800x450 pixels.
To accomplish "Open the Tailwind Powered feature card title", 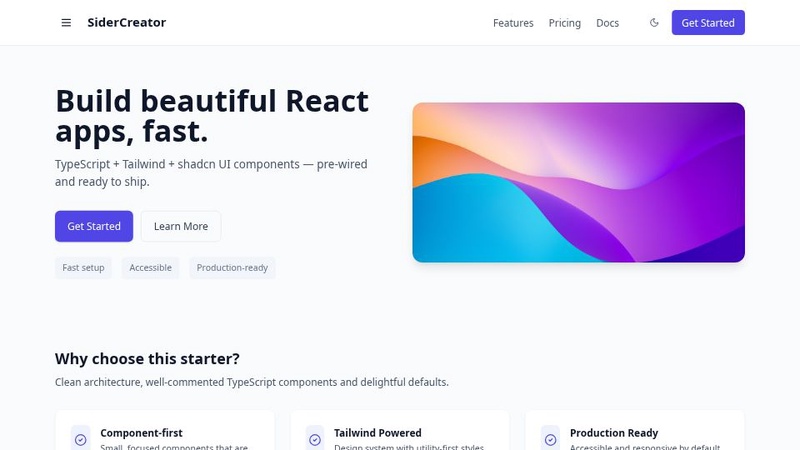I will 378,433.
